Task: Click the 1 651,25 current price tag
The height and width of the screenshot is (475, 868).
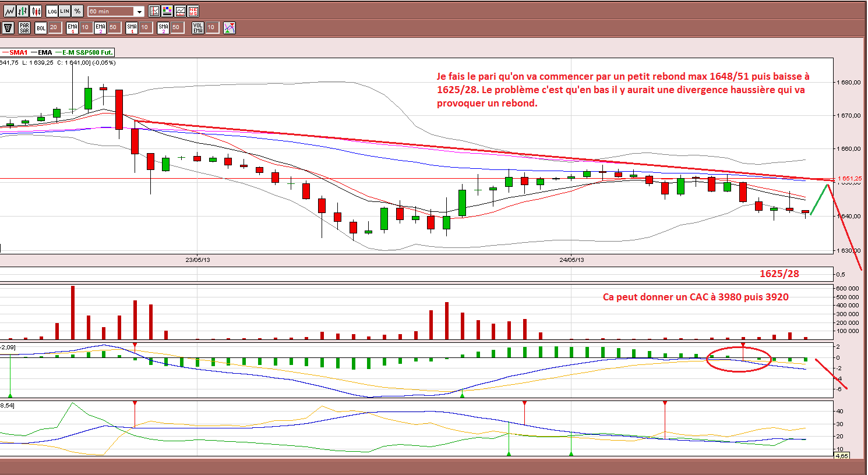Action: 850,179
